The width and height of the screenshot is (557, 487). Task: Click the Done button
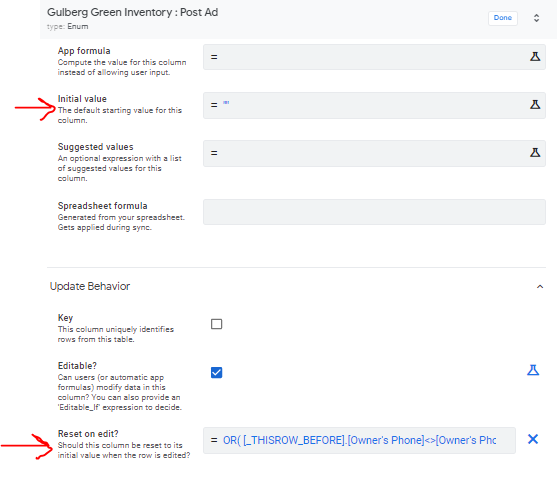pyautogui.click(x=503, y=18)
